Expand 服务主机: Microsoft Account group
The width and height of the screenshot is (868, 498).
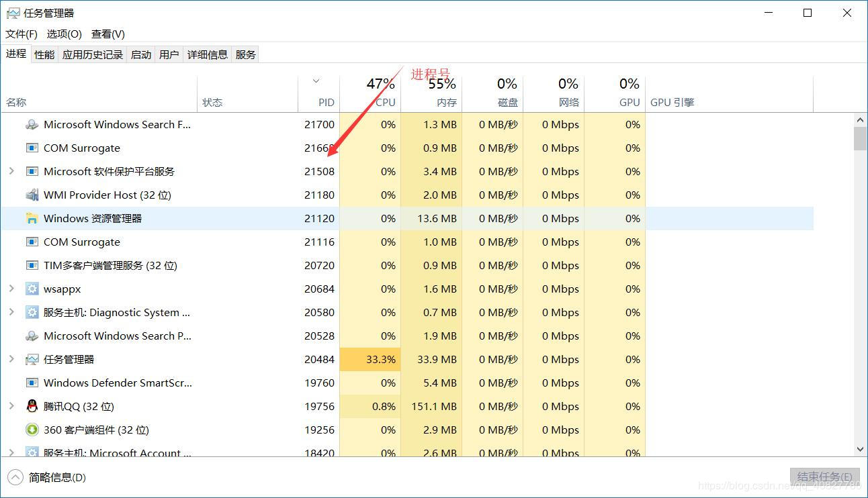[11, 452]
